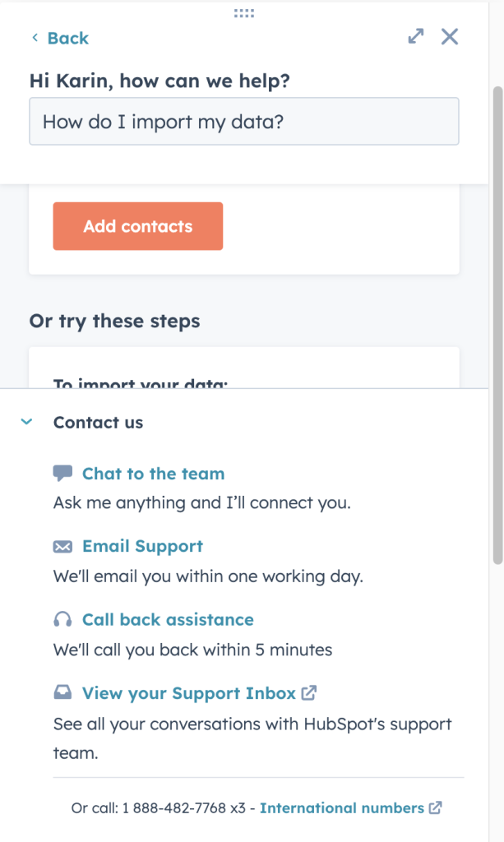Click the 'To import your data' steps card
The width and height of the screenshot is (504, 842).
244,368
